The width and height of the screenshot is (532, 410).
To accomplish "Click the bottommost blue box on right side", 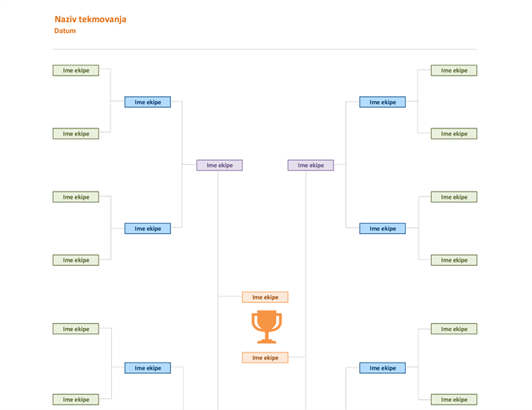I will point(382,368).
